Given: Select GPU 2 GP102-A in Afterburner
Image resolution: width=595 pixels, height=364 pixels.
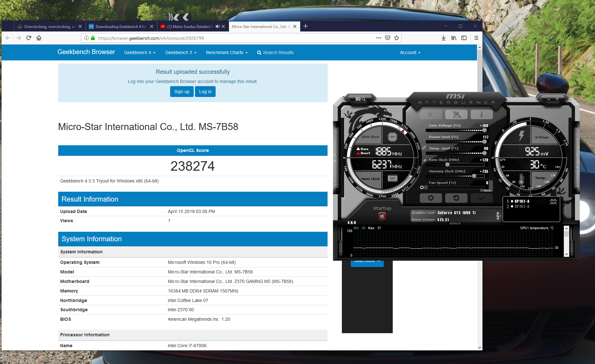Looking at the screenshot, I should coord(518,206).
